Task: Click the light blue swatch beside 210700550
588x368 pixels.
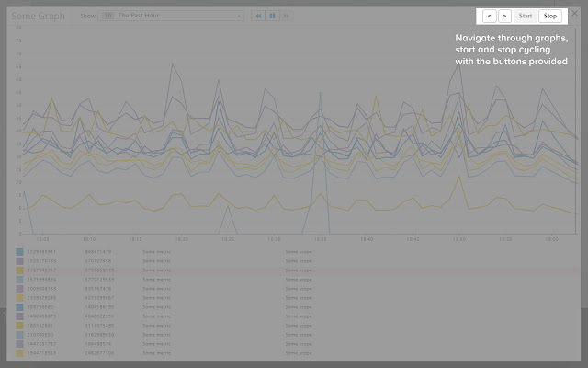Action: click(x=19, y=335)
